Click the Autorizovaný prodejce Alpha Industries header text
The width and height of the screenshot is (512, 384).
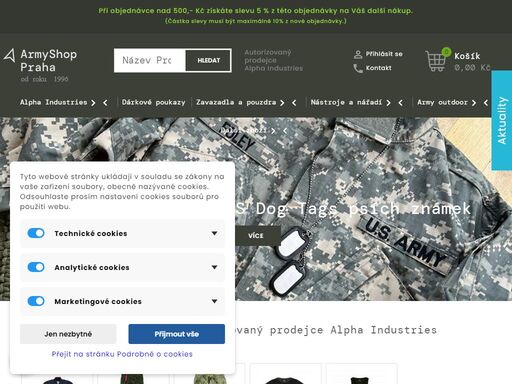point(274,60)
